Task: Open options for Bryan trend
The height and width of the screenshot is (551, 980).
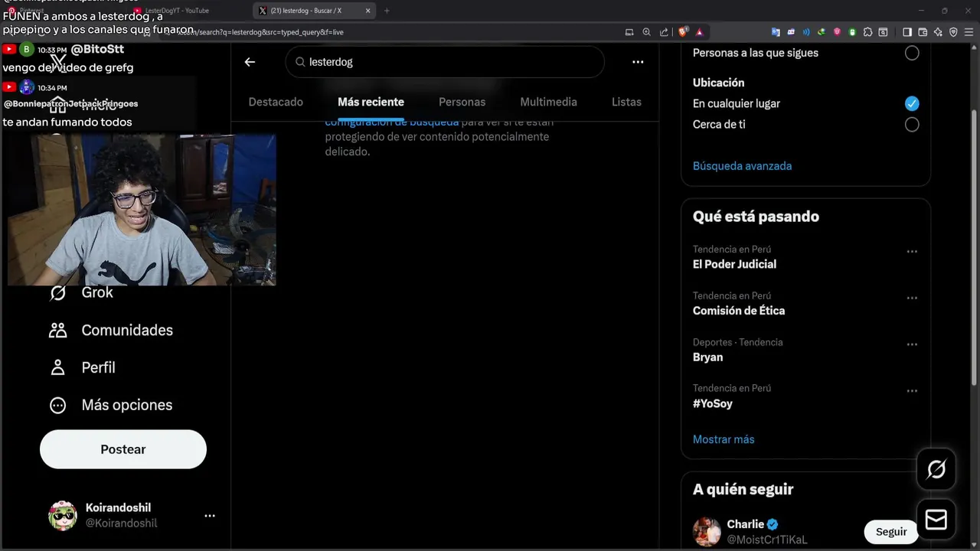Action: [912, 344]
